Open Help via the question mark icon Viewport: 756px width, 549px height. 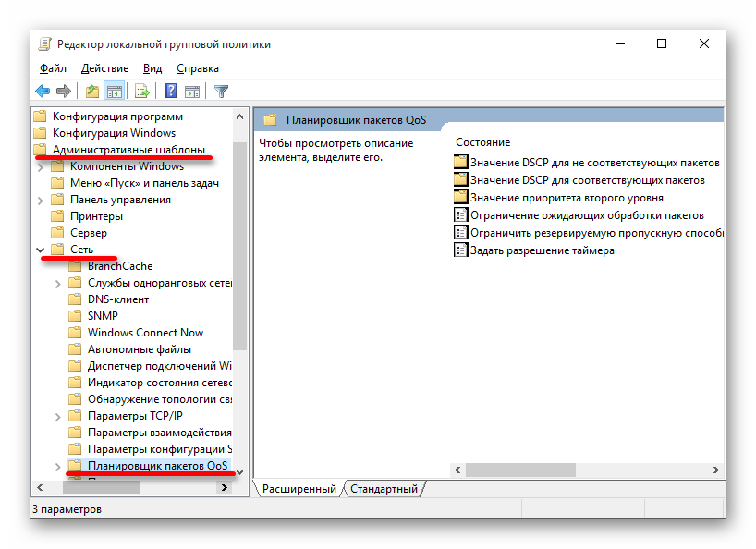coord(171,91)
